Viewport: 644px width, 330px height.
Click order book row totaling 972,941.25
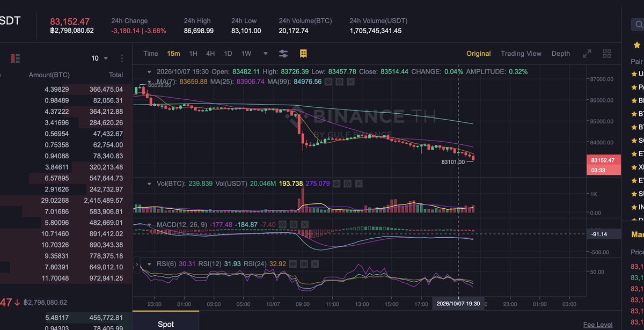click(66, 278)
